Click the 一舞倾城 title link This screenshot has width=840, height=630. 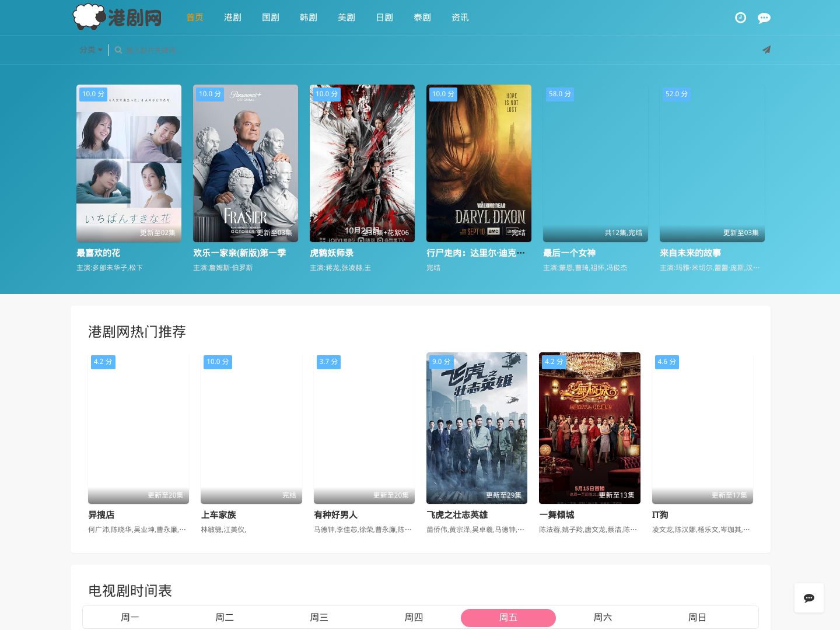tap(556, 514)
